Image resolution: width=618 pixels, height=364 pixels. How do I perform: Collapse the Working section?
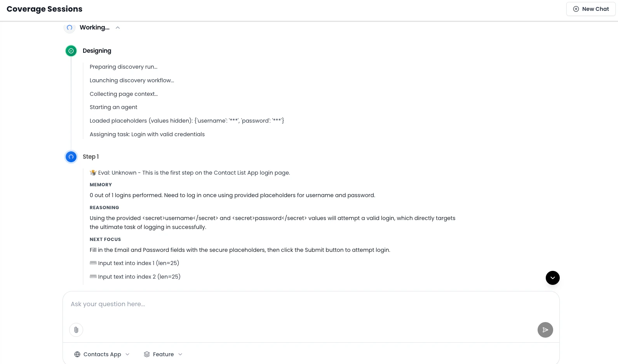118,28
